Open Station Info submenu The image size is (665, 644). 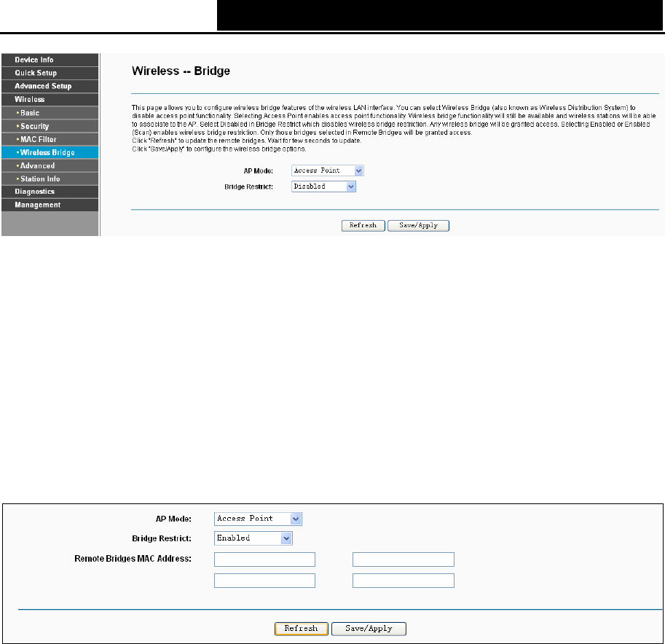point(50,178)
